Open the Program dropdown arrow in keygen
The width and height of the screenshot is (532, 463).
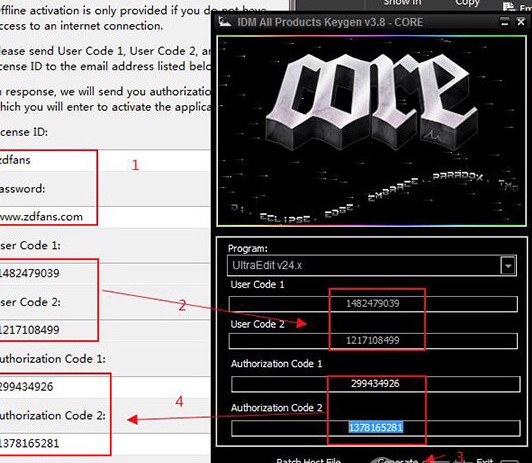point(508,266)
